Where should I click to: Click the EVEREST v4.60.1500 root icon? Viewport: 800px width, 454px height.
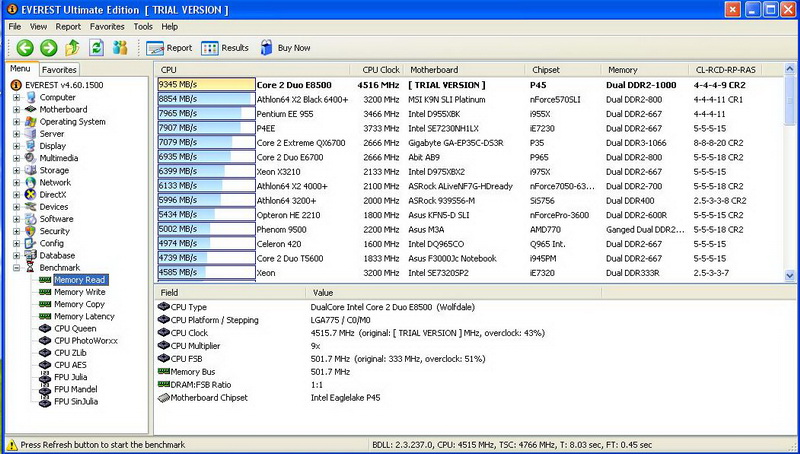point(16,85)
